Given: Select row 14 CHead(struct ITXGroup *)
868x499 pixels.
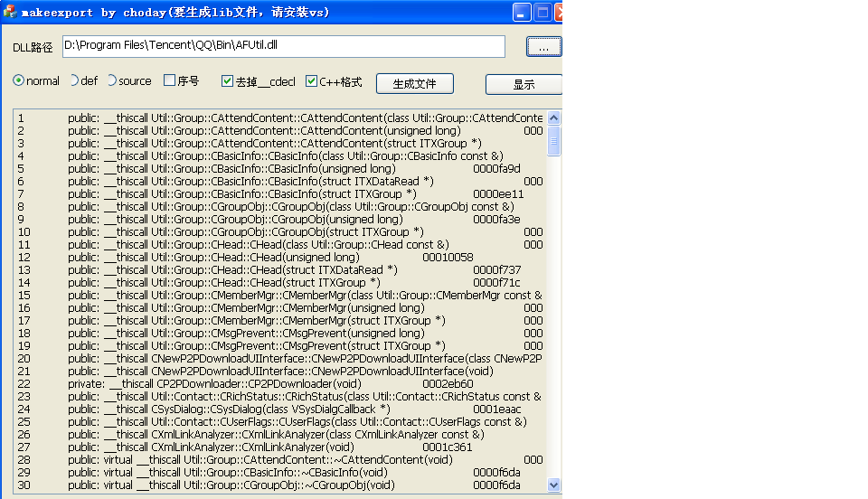Looking at the screenshot, I should pyautogui.click(x=279, y=283).
